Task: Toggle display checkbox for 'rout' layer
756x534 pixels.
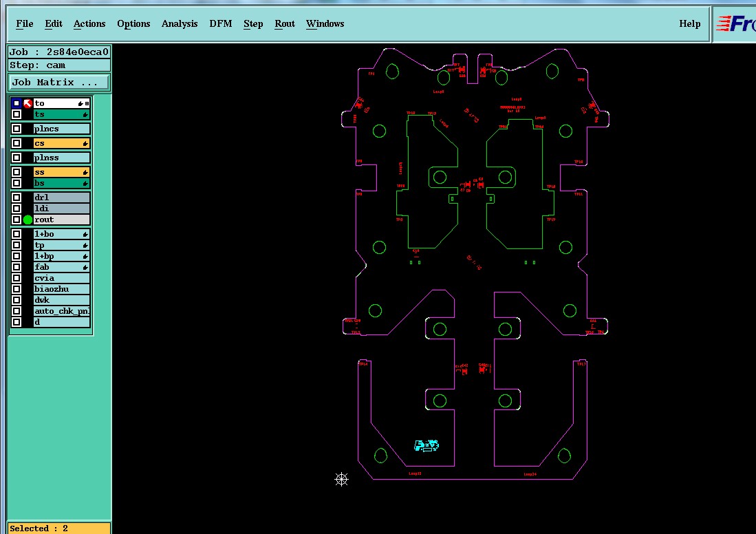Action: pyautogui.click(x=17, y=220)
